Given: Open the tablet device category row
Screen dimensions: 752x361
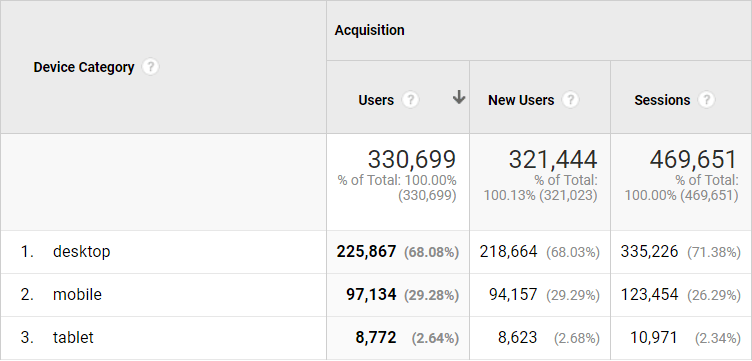Looking at the screenshot, I should (73, 338).
